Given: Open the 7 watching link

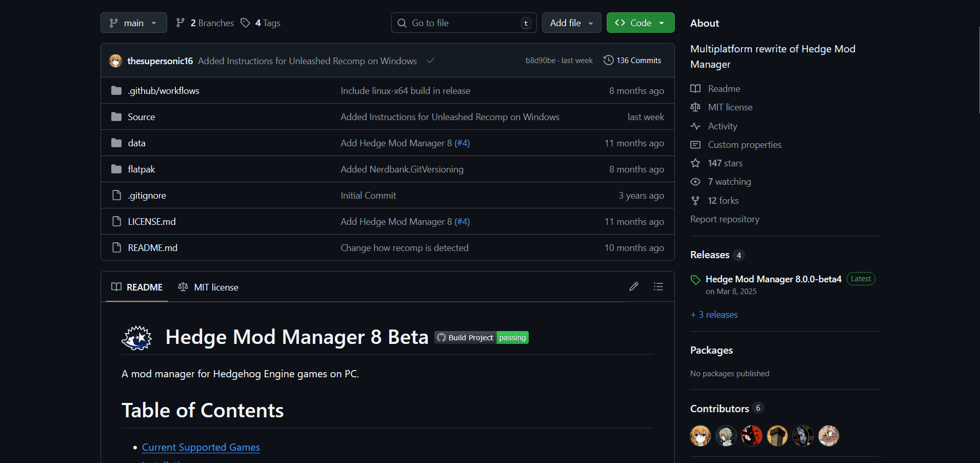Looking at the screenshot, I should click(729, 182).
